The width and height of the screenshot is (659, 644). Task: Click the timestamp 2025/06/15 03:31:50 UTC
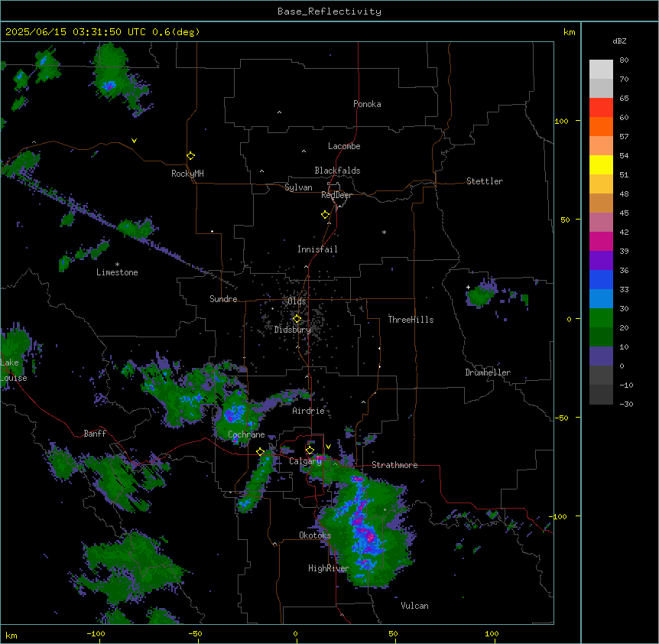pyautogui.click(x=76, y=32)
